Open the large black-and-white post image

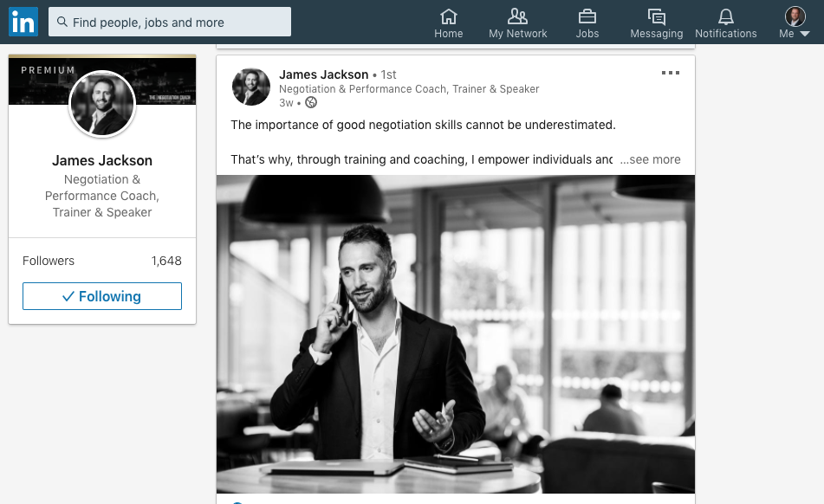tap(456, 334)
